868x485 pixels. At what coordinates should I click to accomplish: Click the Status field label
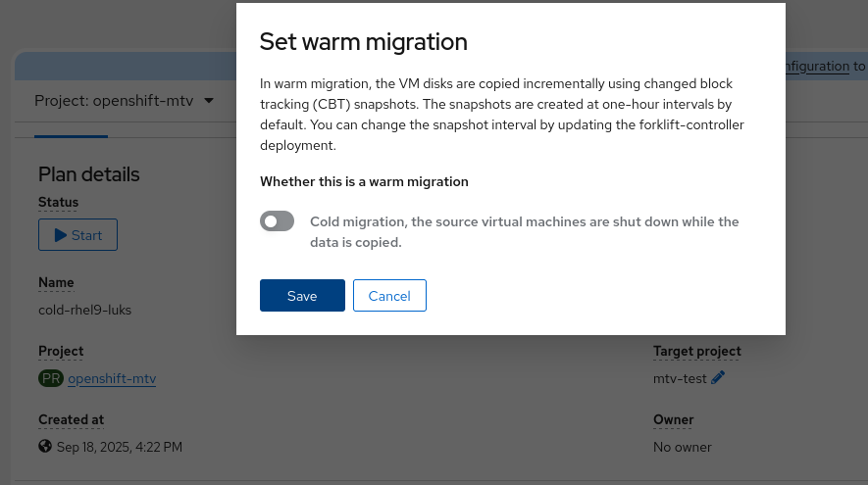click(x=58, y=202)
